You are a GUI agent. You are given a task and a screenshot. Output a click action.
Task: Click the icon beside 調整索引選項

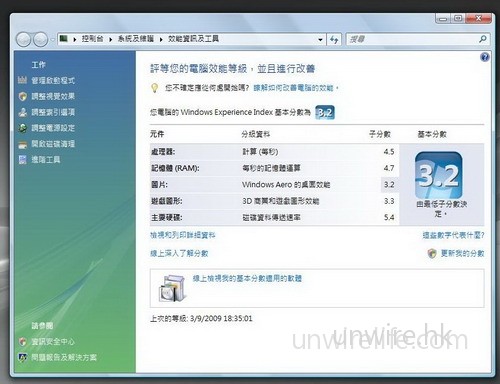(x=22, y=112)
